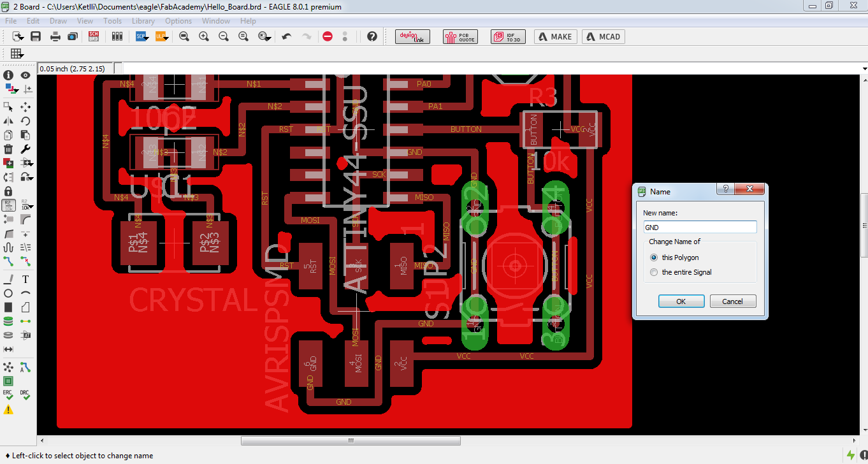The image size is (868, 464).
Task: Switch to schematic with SCH/BRD icon
Action: tap(94, 36)
